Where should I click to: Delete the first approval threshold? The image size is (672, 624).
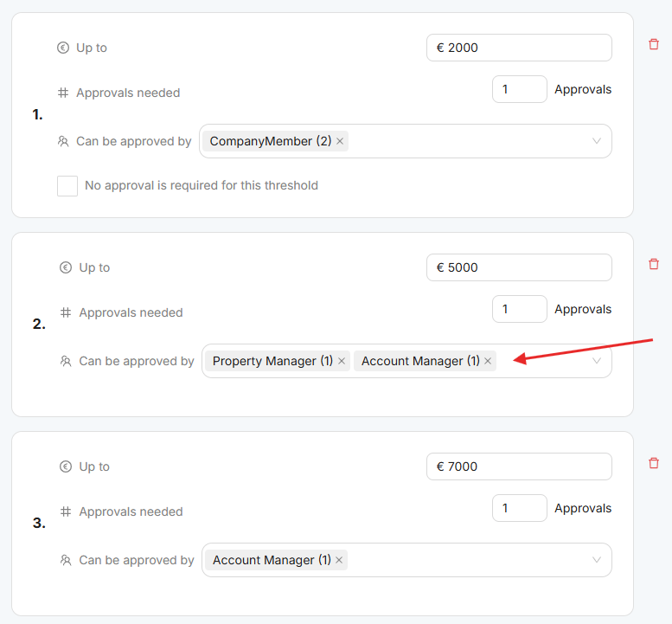(654, 45)
